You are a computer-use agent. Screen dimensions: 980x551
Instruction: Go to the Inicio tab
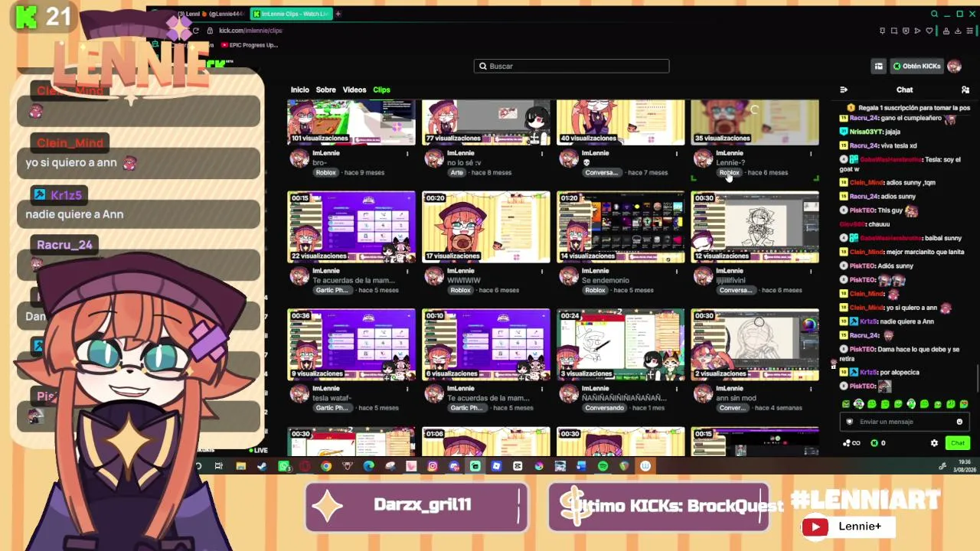(300, 90)
